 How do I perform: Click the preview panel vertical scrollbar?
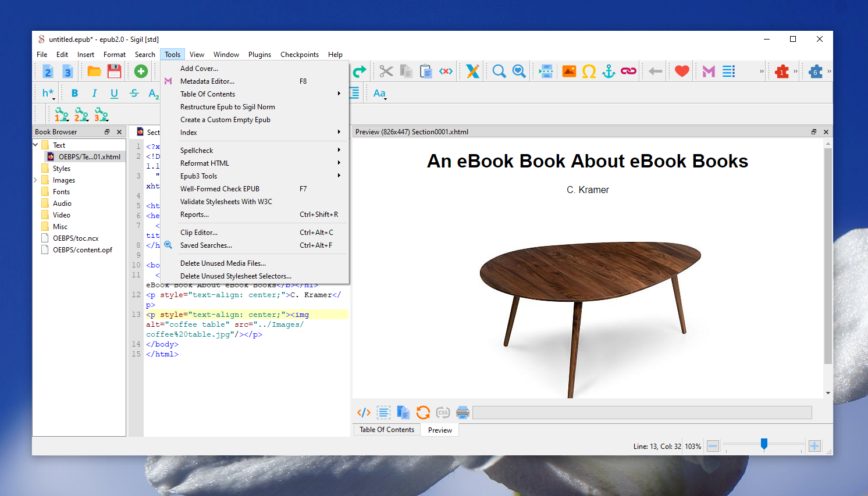click(828, 256)
